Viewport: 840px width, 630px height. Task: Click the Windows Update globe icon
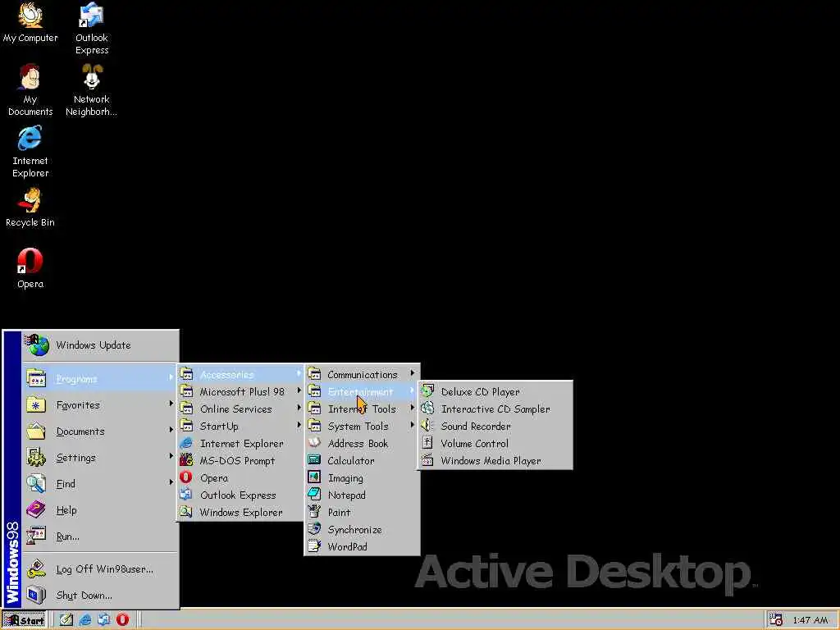pyautogui.click(x=38, y=345)
